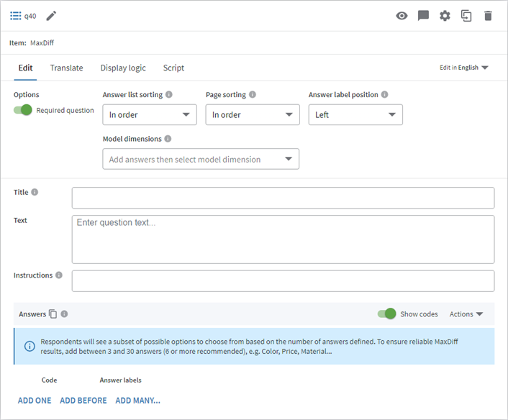Click into the question Text area

pyautogui.click(x=284, y=239)
